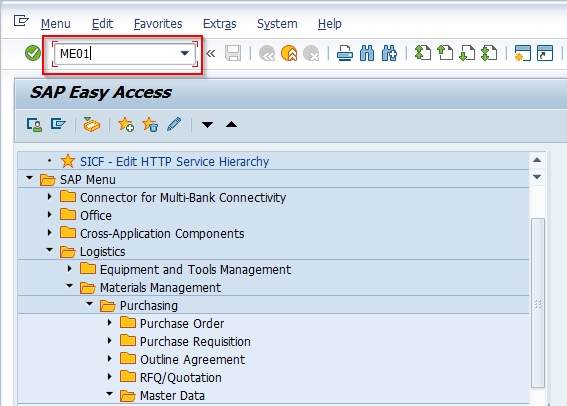Click the Find Next binoculars icon

[389, 54]
